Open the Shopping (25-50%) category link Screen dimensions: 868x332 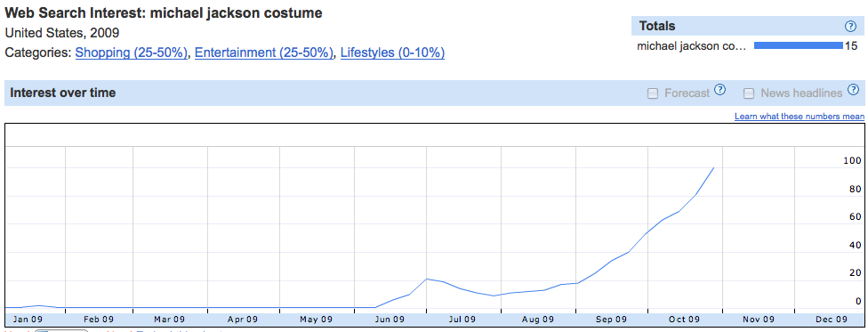[132, 53]
